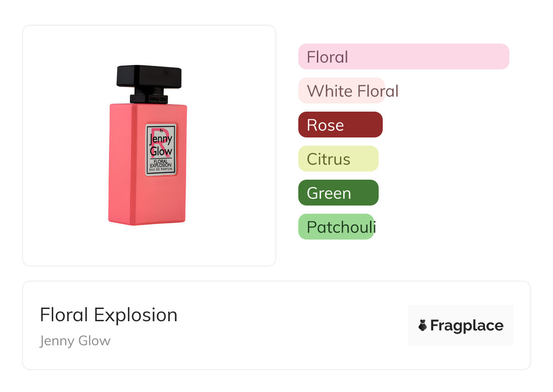The width and height of the screenshot is (553, 392).
Task: Click the silver Jenny Glow label on the bottle
Action: (x=161, y=149)
